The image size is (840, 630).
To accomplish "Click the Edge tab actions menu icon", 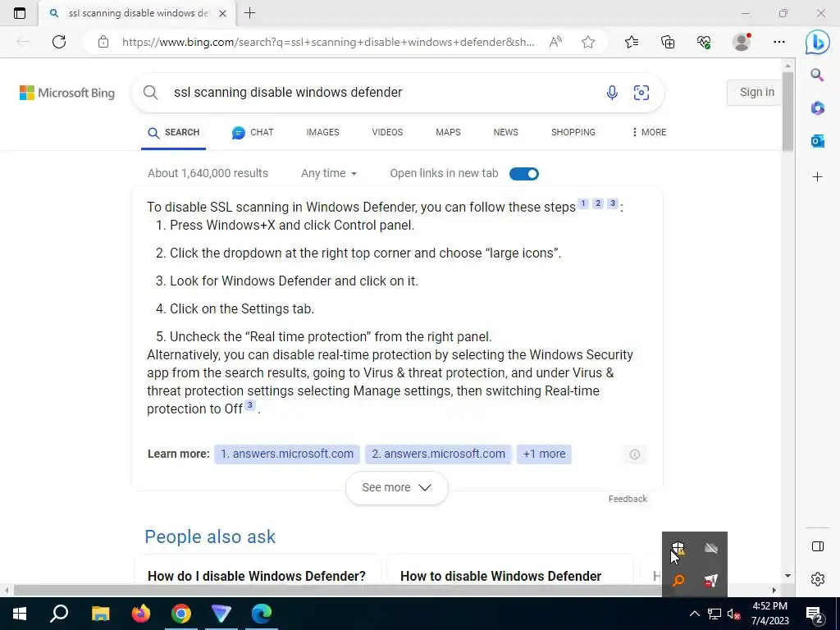I will 20,13.
